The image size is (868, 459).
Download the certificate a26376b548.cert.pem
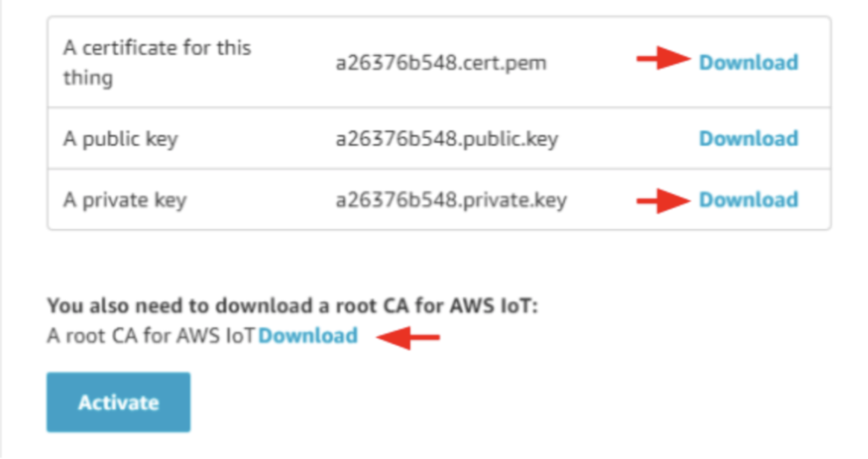coord(749,62)
